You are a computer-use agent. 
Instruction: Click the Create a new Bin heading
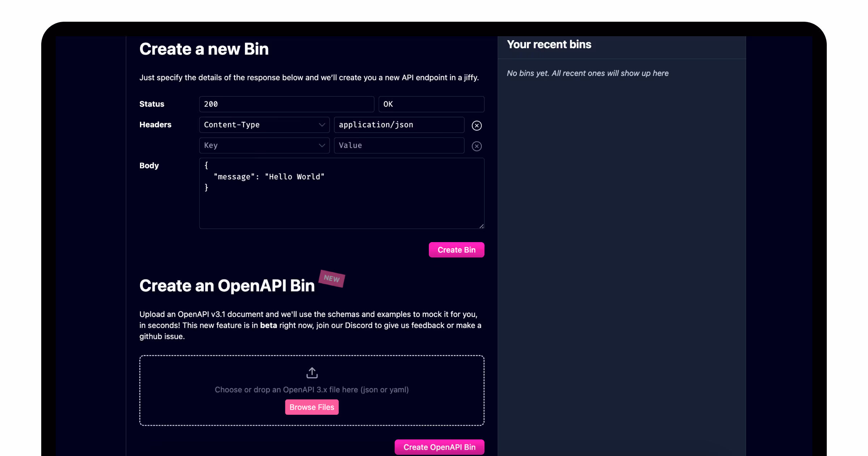point(204,49)
